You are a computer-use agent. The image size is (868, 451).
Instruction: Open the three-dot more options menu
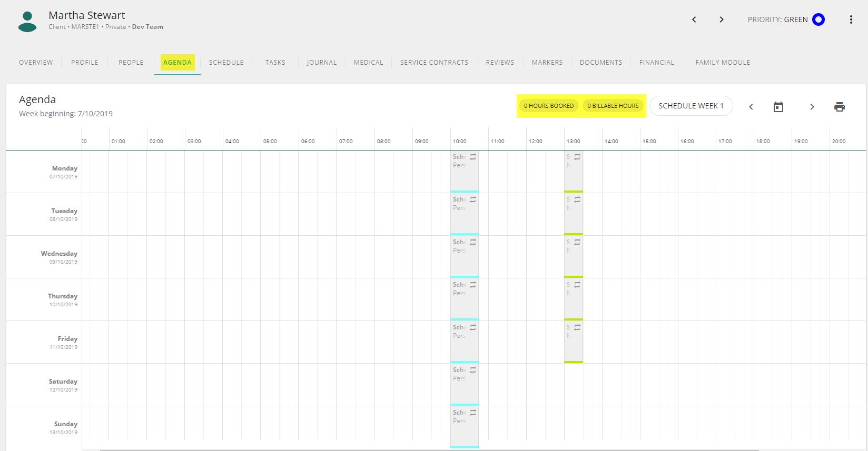[851, 19]
